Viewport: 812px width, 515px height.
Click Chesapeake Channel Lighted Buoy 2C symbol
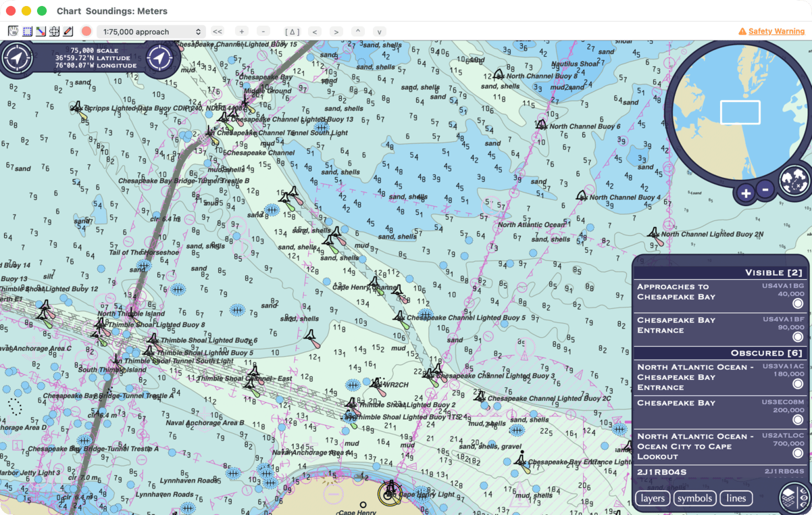click(480, 397)
